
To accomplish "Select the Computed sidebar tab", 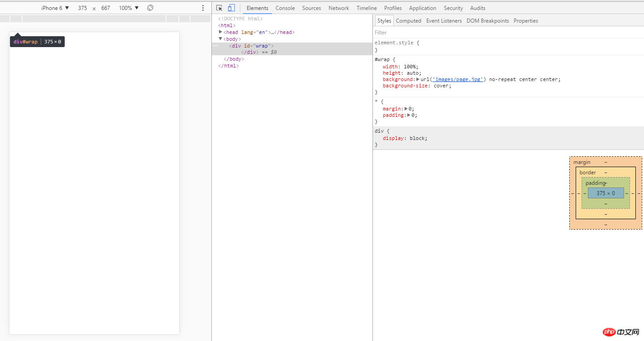I will tap(409, 21).
